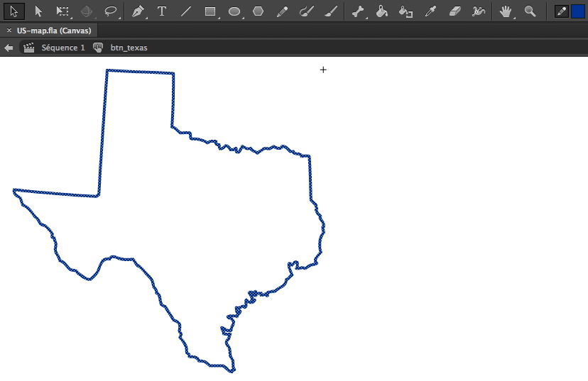
Task: Click the button symbol icon beside btn_texas
Action: (x=98, y=48)
